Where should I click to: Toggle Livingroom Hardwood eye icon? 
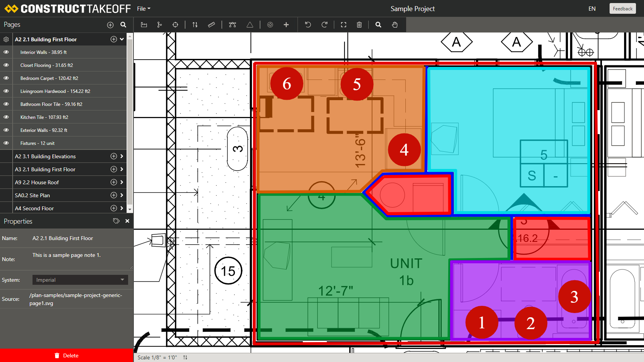tap(6, 91)
